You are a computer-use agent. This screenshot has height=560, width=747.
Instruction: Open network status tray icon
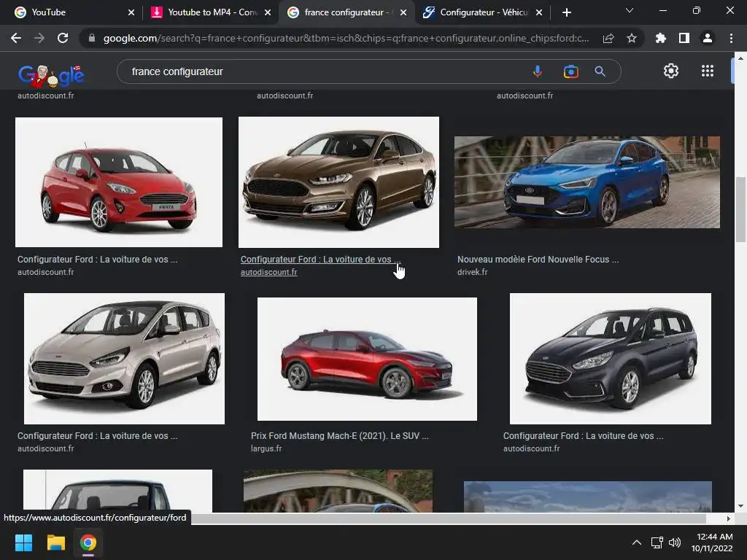point(657,542)
